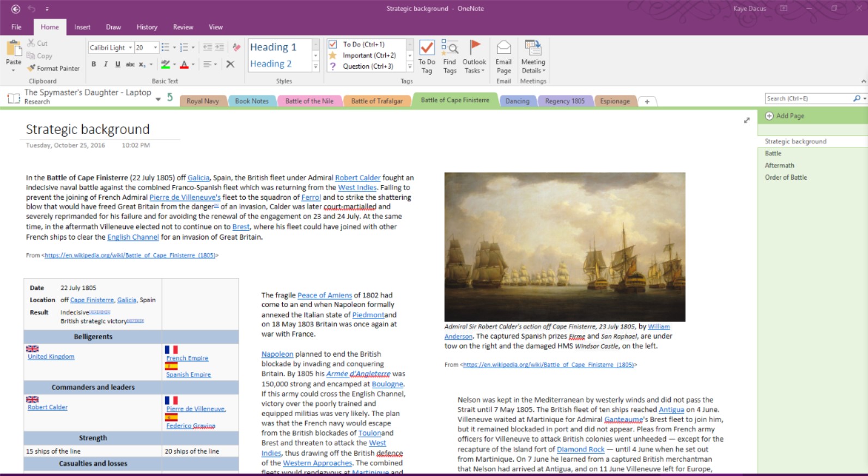868x476 pixels.
Task: Open the Battle of Trafalgar section
Action: point(377,101)
